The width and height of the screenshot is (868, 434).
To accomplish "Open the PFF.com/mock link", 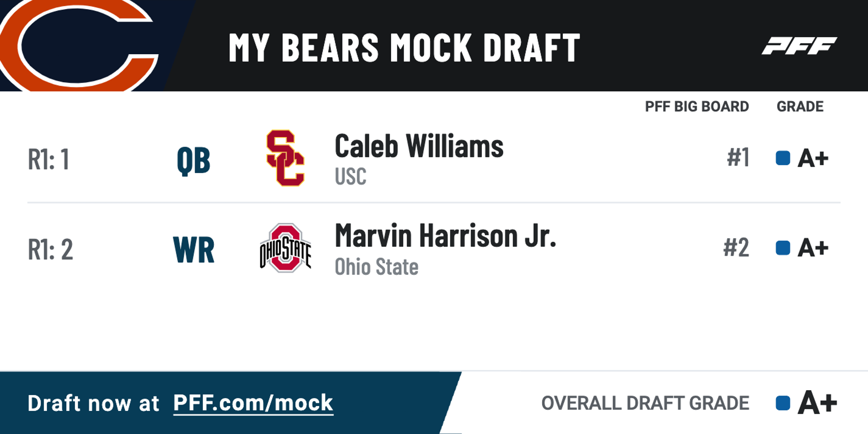I will click(253, 403).
